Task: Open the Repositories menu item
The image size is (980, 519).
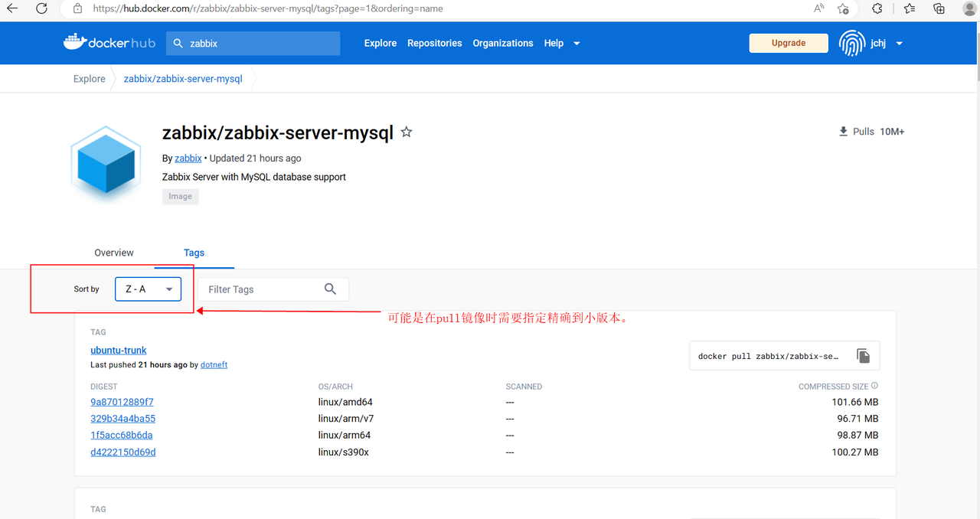Action: click(x=434, y=44)
